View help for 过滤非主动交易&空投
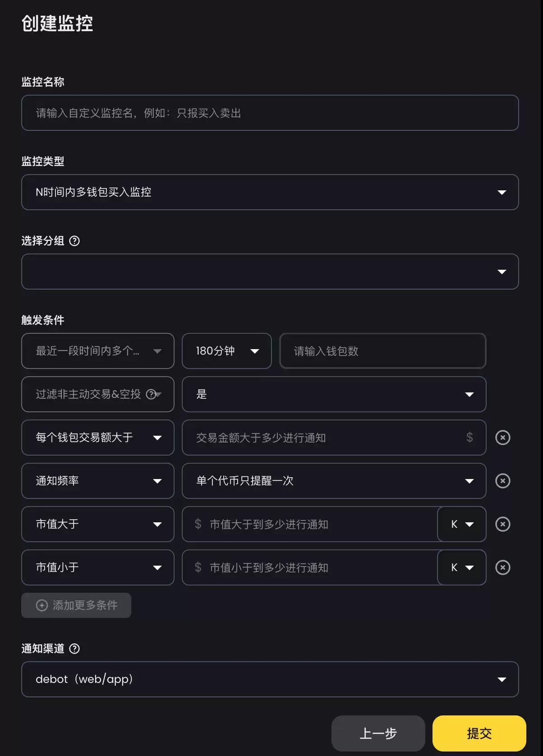Viewport: 543px width, 756px height. tap(151, 394)
